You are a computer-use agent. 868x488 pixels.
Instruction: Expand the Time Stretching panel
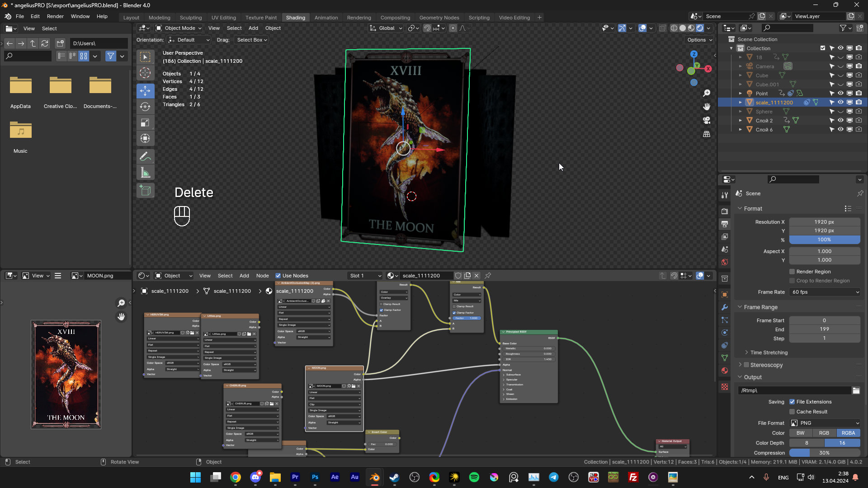click(769, 352)
